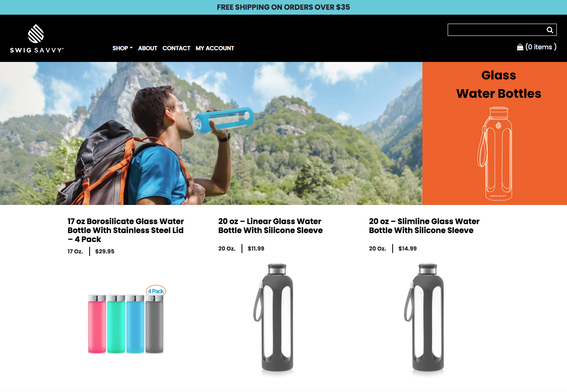567x392 pixels.
Task: Click the free shipping announcement bar
Action: [283, 7]
